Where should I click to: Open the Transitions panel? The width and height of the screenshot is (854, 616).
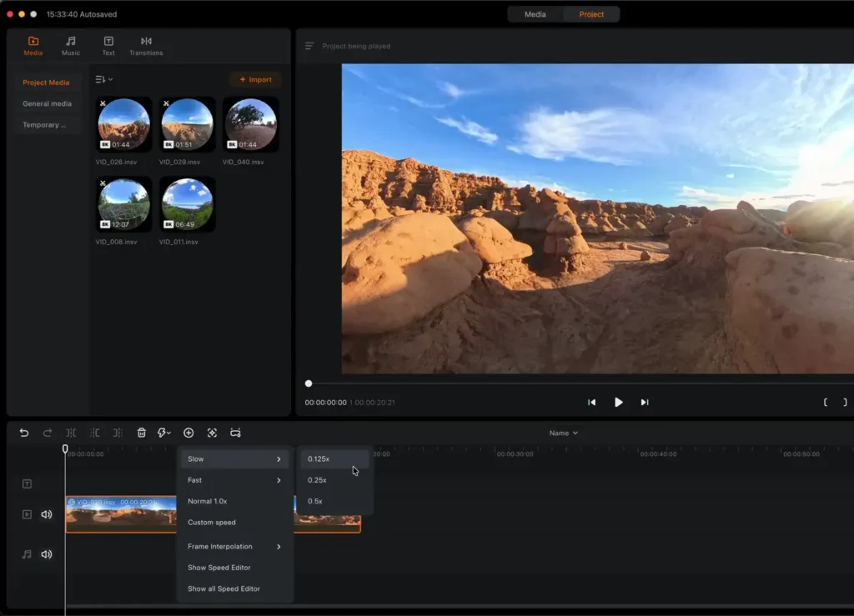click(146, 46)
